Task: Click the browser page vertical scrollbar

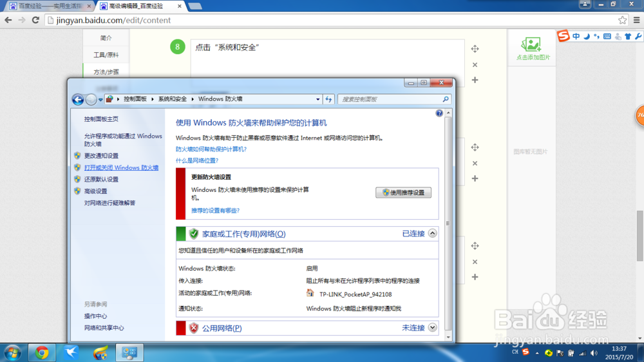Action: click(x=640, y=236)
